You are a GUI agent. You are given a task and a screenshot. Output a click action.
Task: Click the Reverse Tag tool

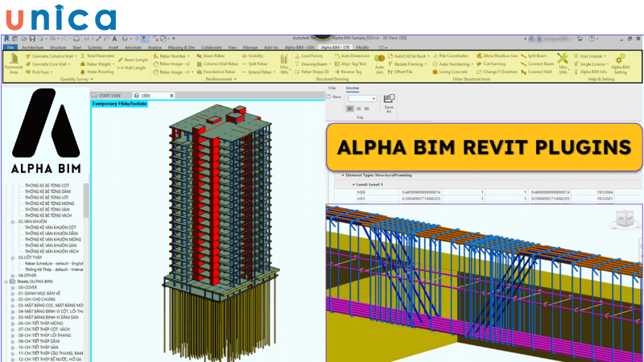[348, 72]
